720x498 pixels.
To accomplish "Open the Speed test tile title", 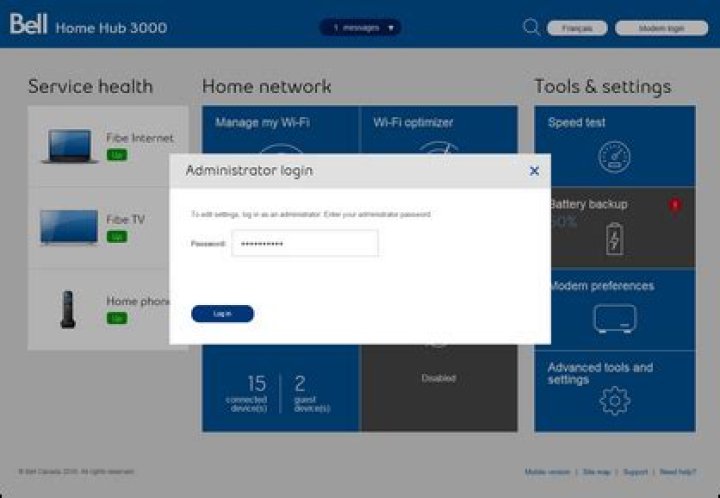I will (576, 123).
